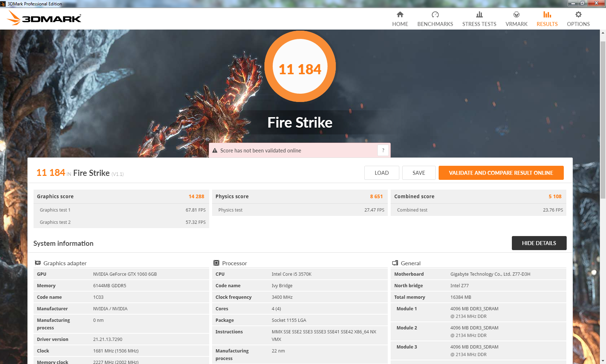
Task: Click the GPU code name 1C03
Action: (x=98, y=297)
